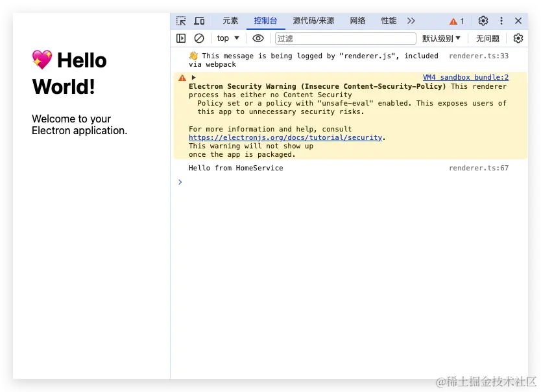Viewport: 541px width, 392px height.
Task: Toggle the console sidebar icon
Action: (x=181, y=38)
